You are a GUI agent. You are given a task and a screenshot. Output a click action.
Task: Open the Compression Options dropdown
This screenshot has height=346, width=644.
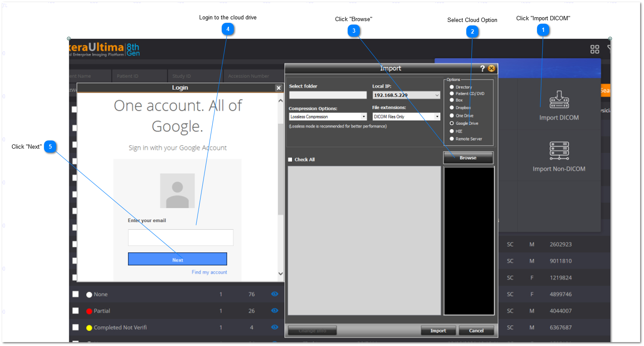coord(364,116)
